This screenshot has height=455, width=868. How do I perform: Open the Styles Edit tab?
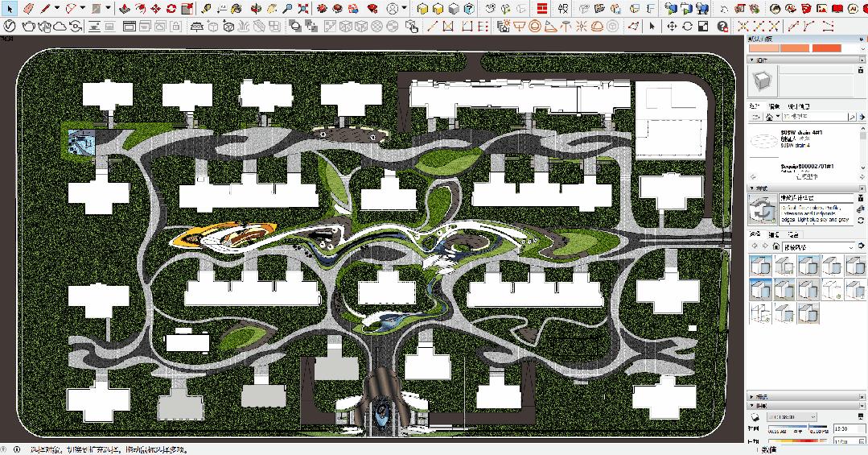pyautogui.click(x=775, y=234)
